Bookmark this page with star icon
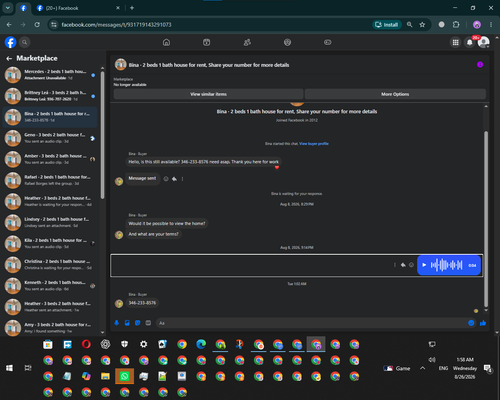 [422, 25]
